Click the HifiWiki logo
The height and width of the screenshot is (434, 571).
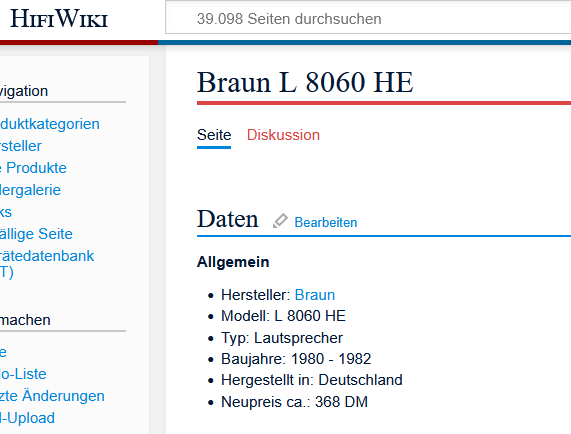point(59,18)
